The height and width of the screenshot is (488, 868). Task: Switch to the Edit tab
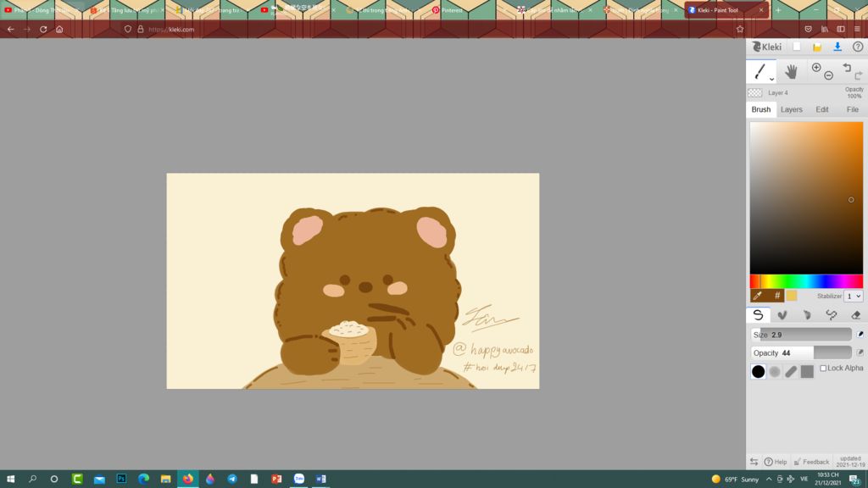coord(822,109)
